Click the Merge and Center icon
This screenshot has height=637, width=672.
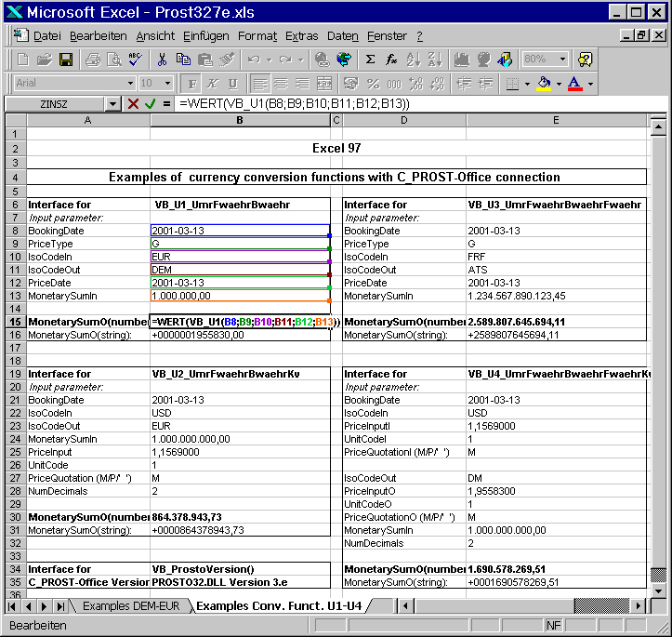(324, 84)
